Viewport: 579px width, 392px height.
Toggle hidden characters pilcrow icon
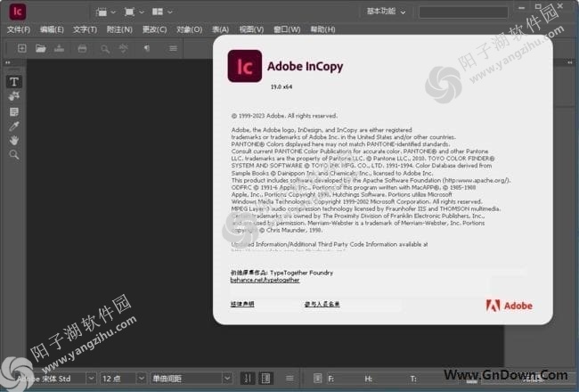tap(147, 48)
